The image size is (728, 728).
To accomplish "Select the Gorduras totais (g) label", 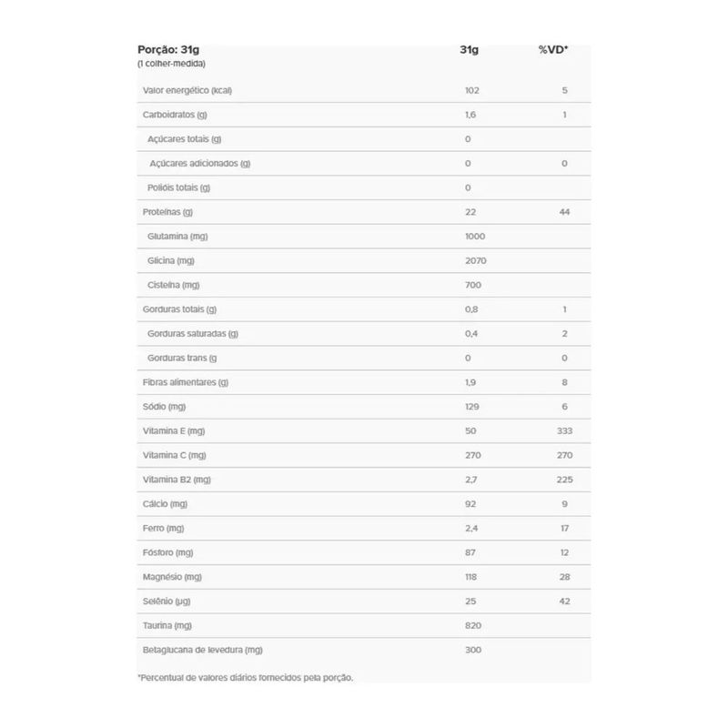I will [x=179, y=309].
